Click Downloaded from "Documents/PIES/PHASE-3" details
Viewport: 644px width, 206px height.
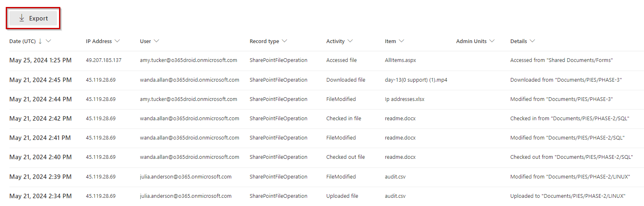[x=566, y=80]
